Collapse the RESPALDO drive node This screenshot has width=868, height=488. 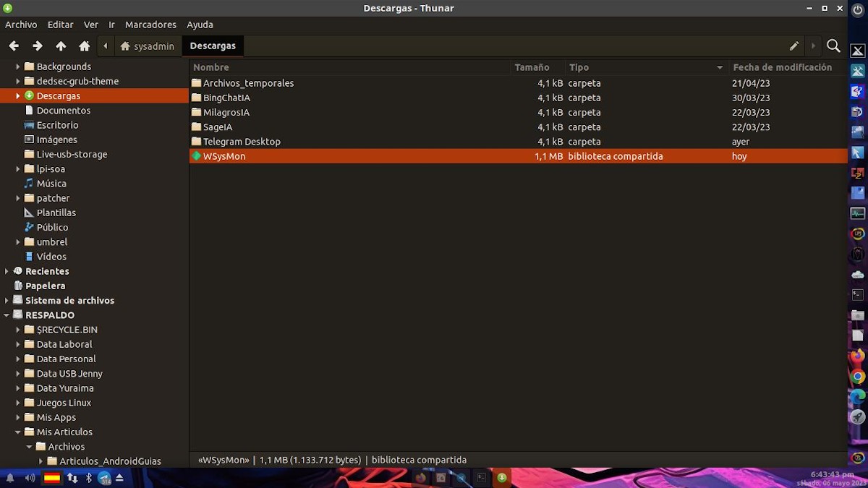click(x=7, y=315)
